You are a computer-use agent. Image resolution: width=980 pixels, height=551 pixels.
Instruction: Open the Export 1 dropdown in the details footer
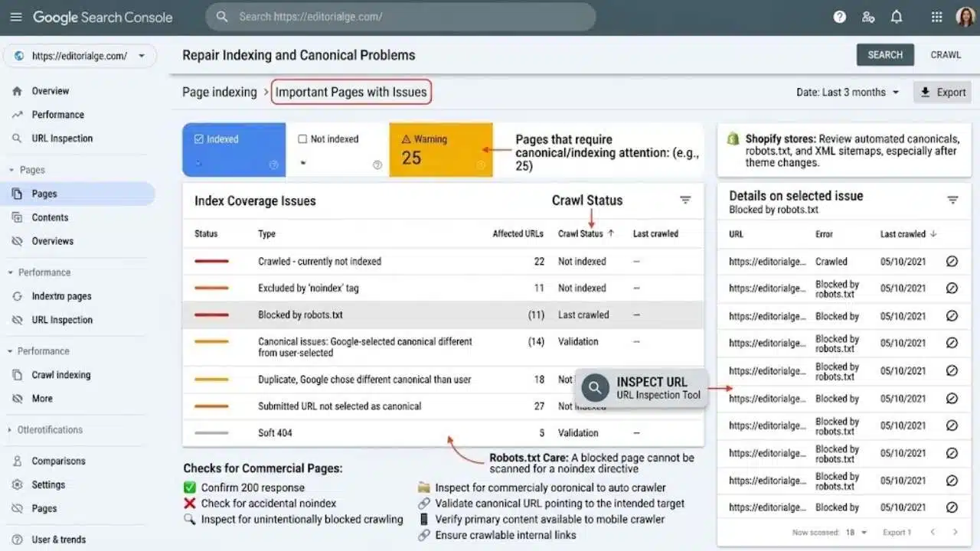point(897,533)
